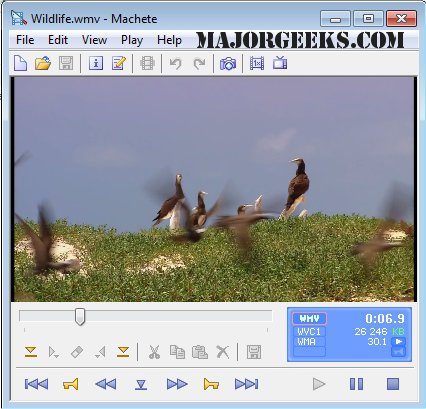Click the new document icon
Viewport: 426px width, 409px height.
click(x=20, y=63)
